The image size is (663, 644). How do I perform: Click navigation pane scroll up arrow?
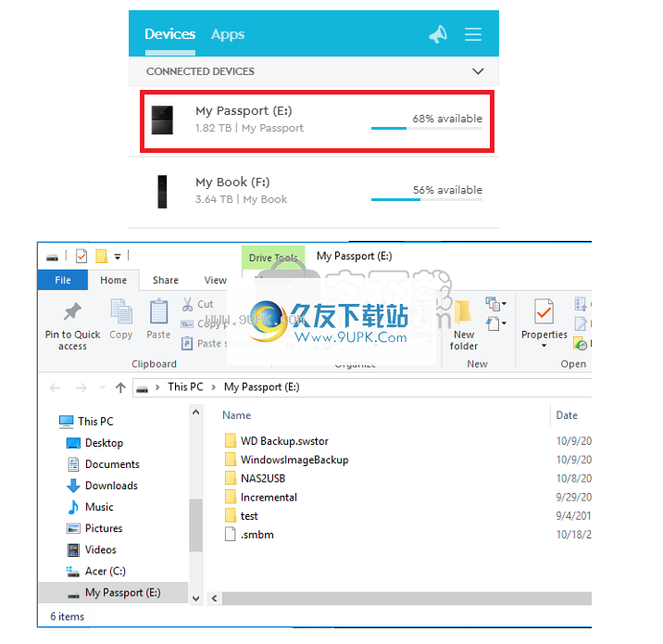point(195,412)
